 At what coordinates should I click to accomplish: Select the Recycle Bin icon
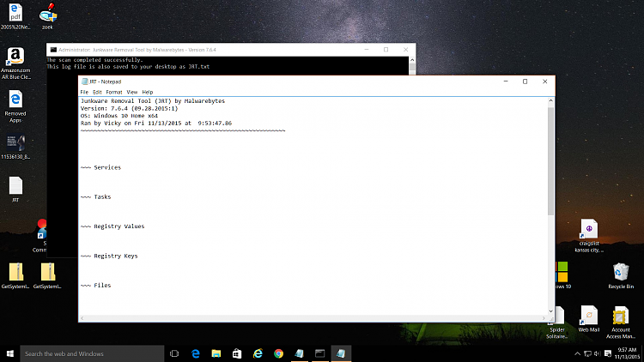click(621, 276)
